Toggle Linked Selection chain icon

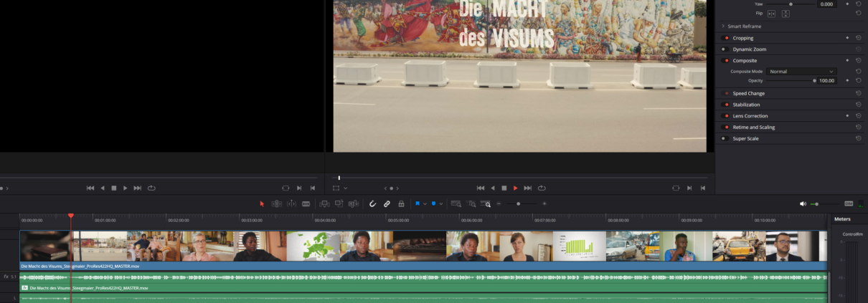(x=387, y=204)
